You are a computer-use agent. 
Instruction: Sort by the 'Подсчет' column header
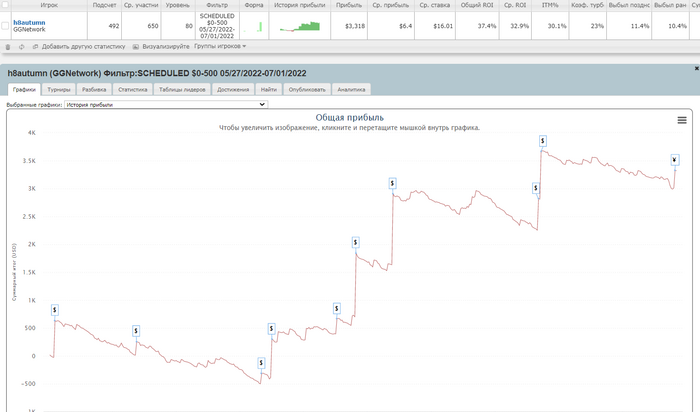(x=104, y=5)
